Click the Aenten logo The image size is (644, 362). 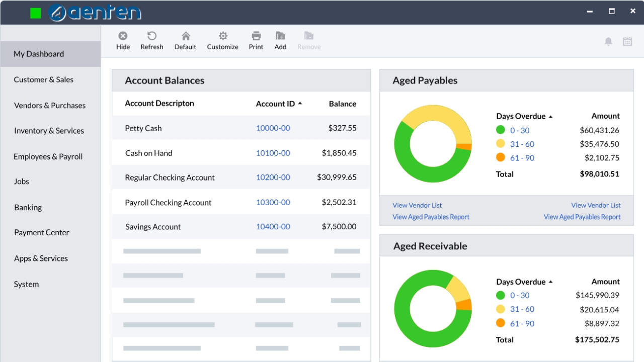click(x=95, y=13)
